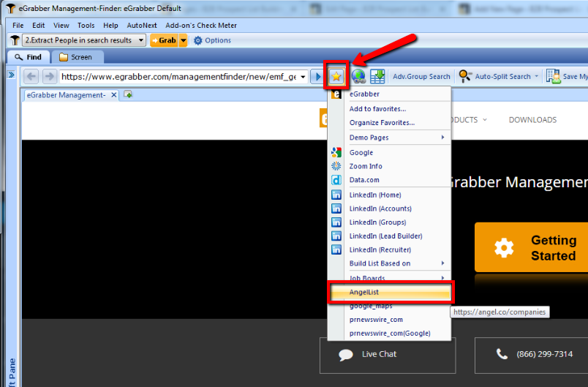This screenshot has width=588, height=387.
Task: Open Add-on's Check Meter menu
Action: (x=201, y=26)
